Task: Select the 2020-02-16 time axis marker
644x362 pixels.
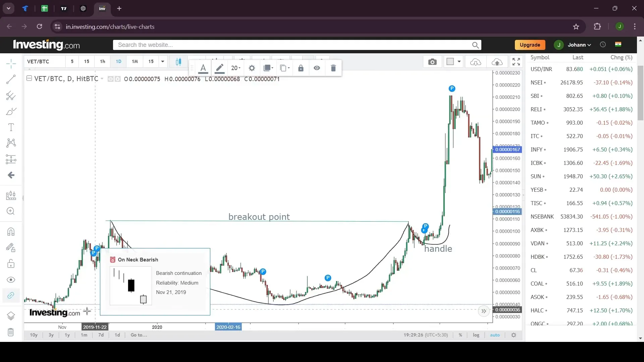Action: (x=228, y=327)
